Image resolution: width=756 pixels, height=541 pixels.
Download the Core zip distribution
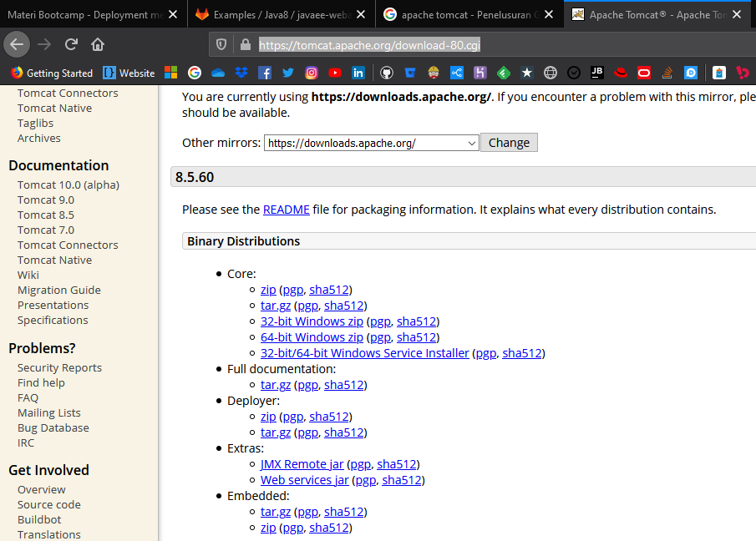click(x=268, y=290)
